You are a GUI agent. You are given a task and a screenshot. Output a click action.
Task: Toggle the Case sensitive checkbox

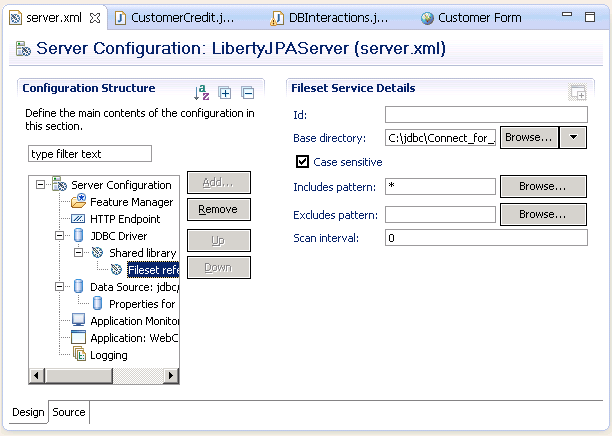(x=303, y=162)
